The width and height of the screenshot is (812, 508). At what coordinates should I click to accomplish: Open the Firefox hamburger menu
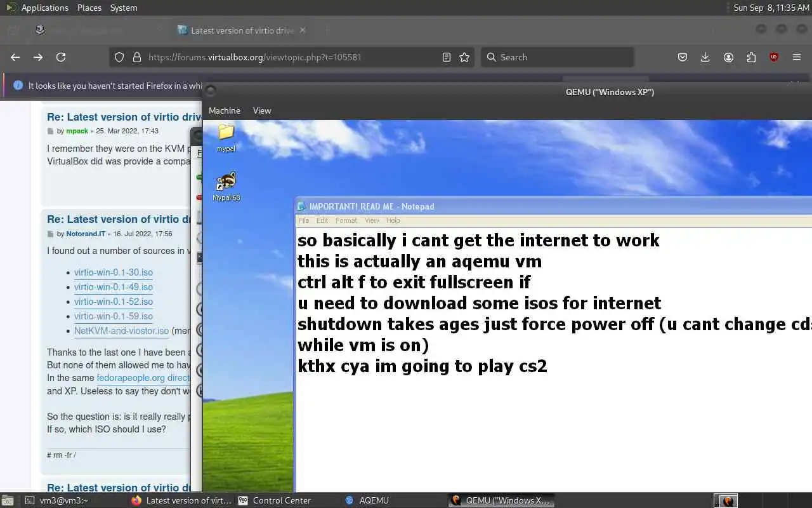pyautogui.click(x=797, y=57)
